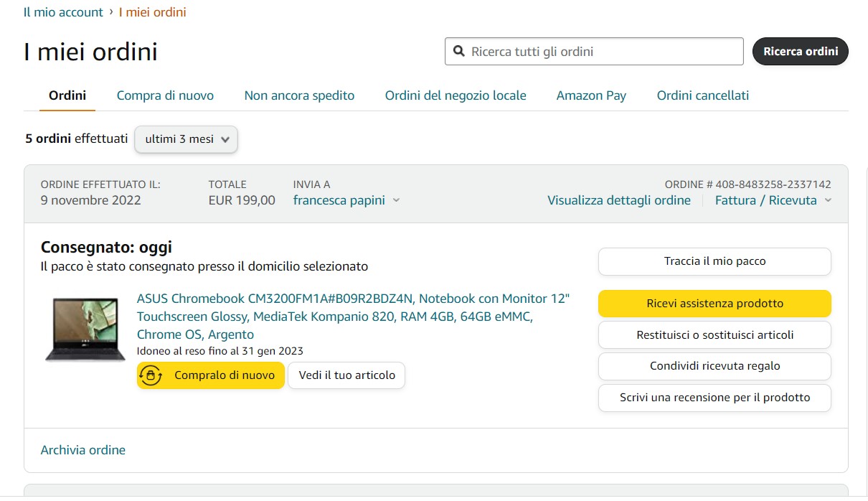868x501 pixels.
Task: Choose Condividi ricevuta regalo button
Action: pyautogui.click(x=714, y=366)
